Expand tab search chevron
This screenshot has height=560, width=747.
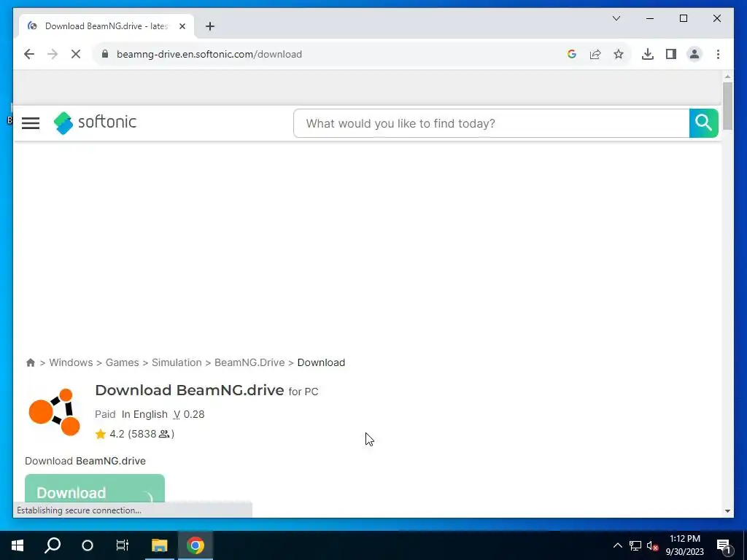coord(616,18)
